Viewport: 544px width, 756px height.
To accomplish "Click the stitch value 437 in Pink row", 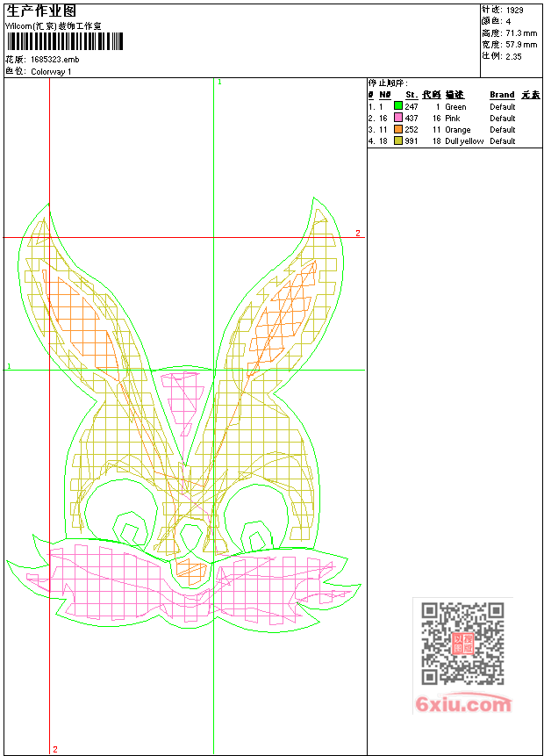I will pyautogui.click(x=412, y=119).
